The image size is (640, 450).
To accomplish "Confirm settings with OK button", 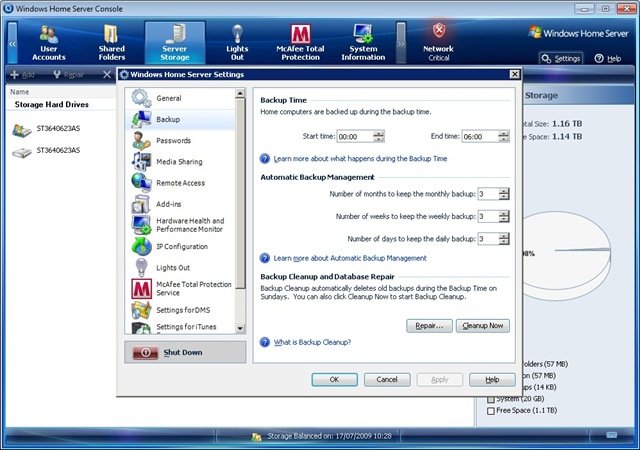I will coord(335,379).
